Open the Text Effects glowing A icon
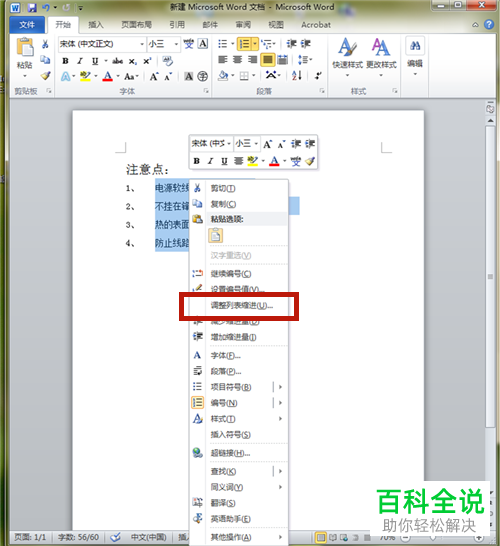The image size is (500, 546). [x=66, y=76]
